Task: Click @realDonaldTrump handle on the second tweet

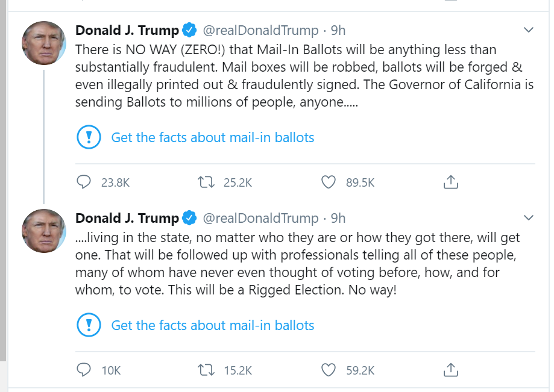Action: (x=260, y=218)
